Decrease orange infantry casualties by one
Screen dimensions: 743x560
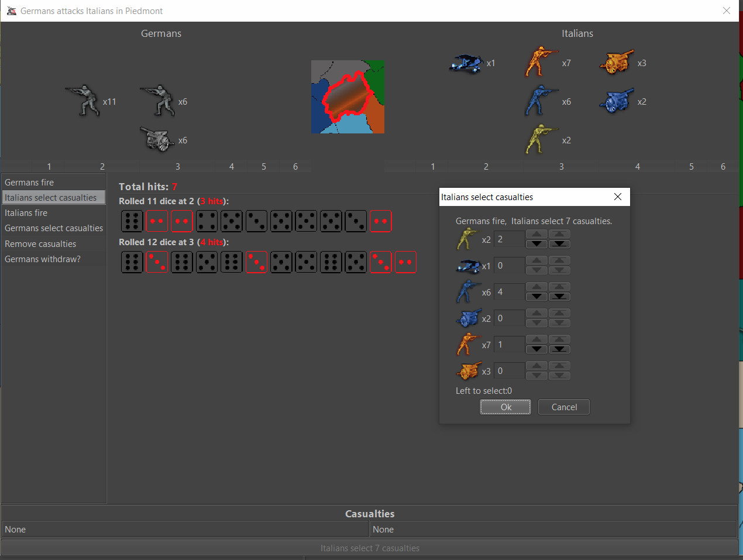coord(536,349)
